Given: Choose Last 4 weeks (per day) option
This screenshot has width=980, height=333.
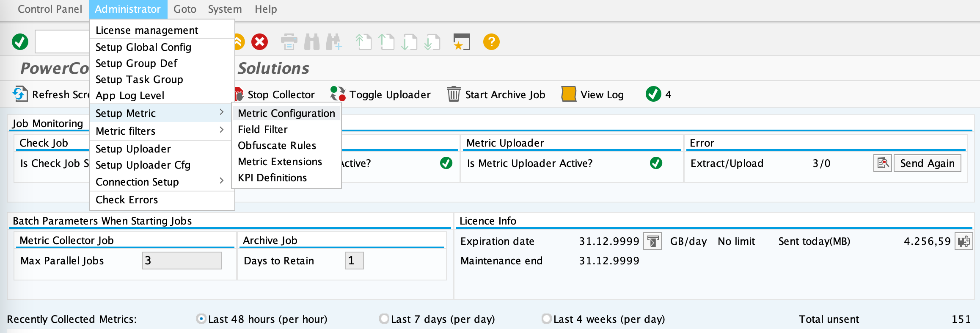Looking at the screenshot, I should tap(546, 319).
